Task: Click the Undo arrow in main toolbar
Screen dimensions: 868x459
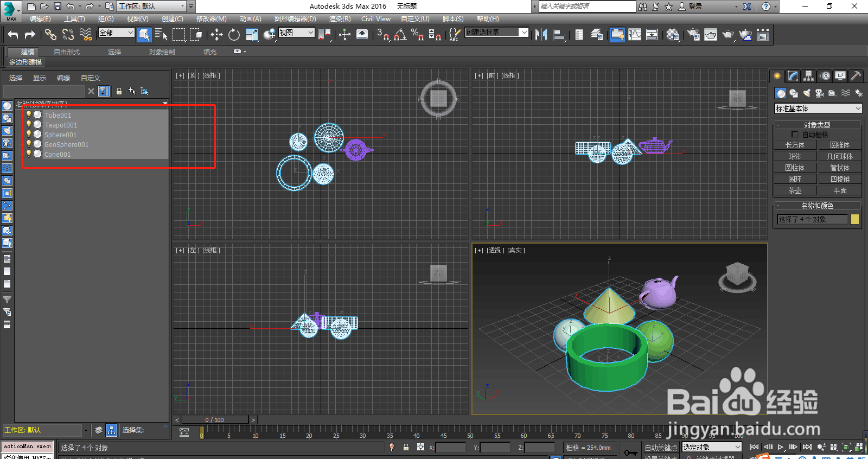Action: pyautogui.click(x=13, y=35)
